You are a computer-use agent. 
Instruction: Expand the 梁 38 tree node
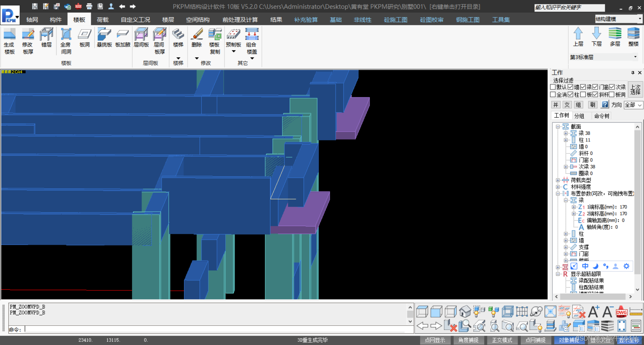click(566, 133)
